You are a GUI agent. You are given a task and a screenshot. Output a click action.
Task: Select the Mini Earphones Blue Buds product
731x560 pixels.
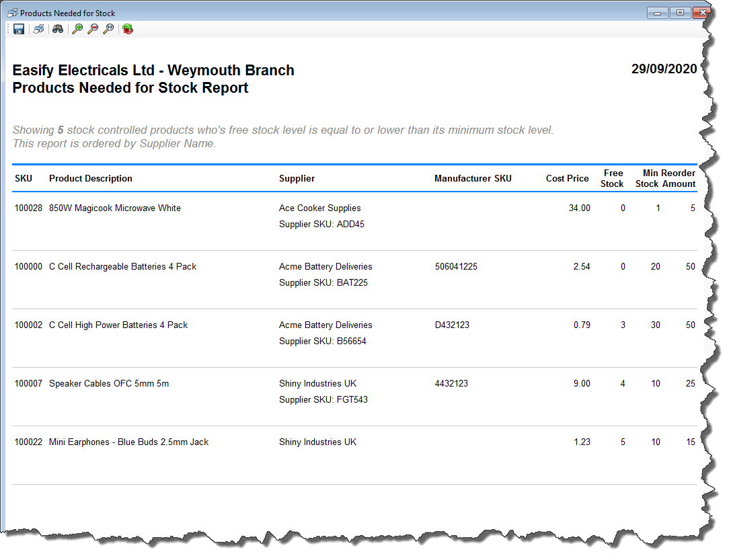pos(128,442)
